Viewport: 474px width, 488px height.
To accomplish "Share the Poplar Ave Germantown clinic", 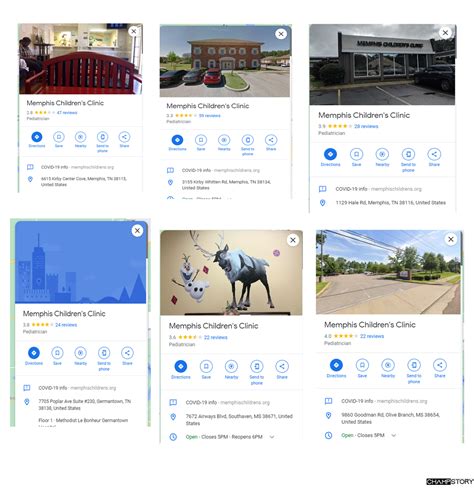I will coord(127,353).
